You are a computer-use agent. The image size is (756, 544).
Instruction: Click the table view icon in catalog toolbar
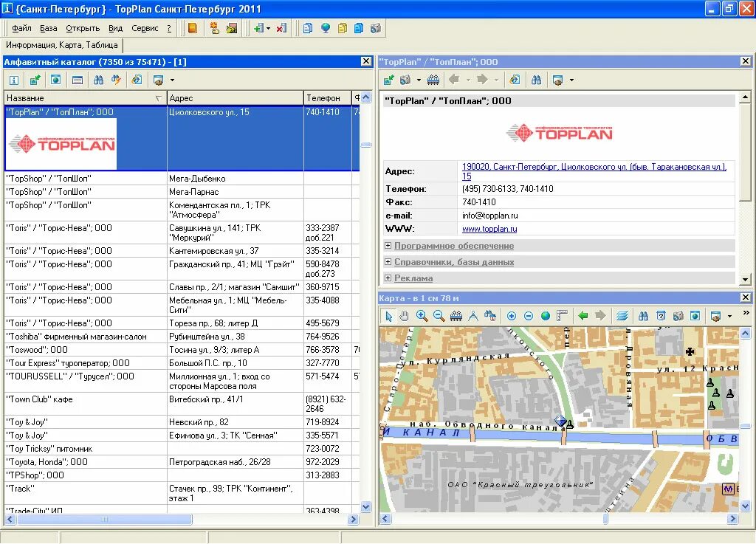point(77,80)
